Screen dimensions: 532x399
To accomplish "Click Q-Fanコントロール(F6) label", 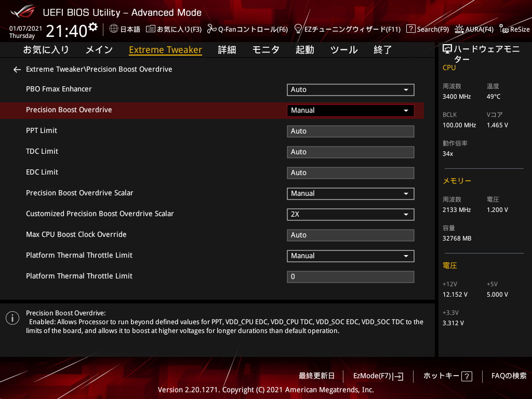I will pos(253,30).
